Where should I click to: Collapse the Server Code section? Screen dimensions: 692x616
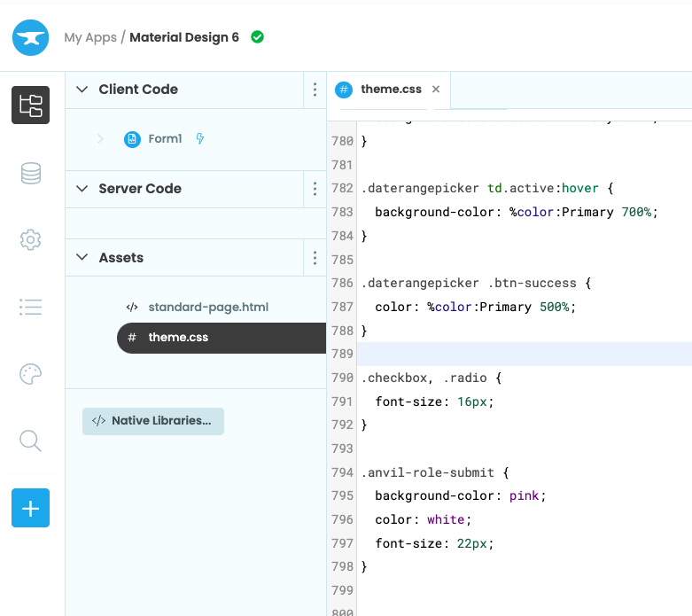82,189
